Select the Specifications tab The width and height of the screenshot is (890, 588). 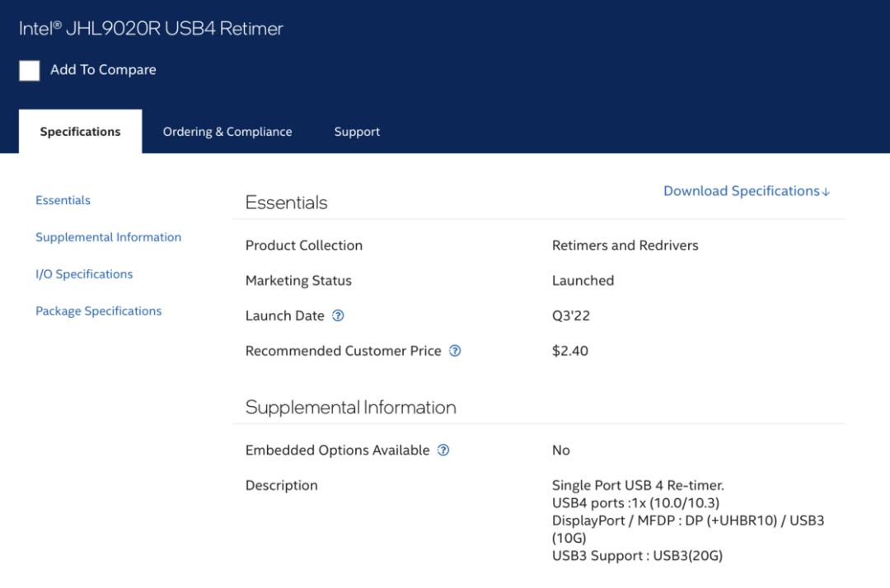click(x=80, y=132)
